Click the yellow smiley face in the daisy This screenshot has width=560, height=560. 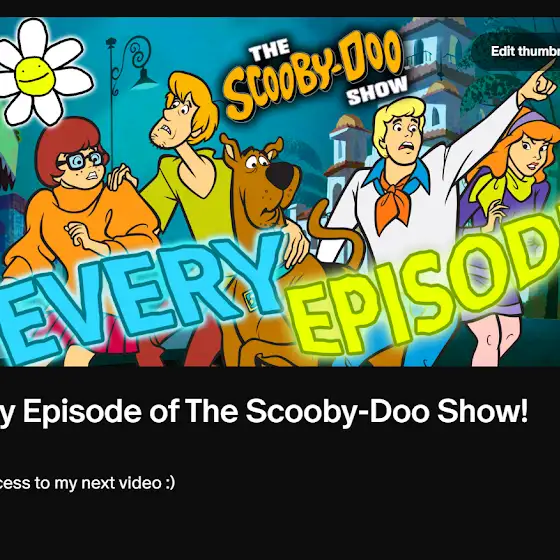click(35, 75)
